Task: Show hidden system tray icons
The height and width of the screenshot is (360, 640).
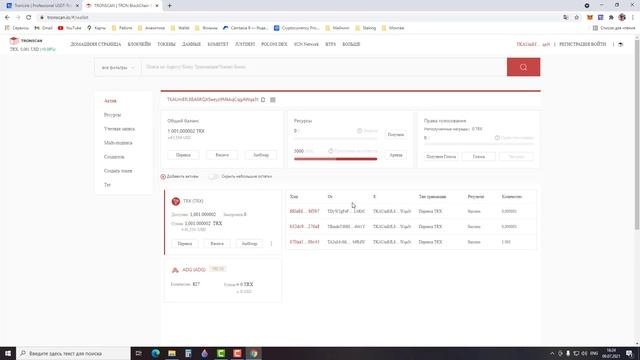Action: click(x=552, y=353)
